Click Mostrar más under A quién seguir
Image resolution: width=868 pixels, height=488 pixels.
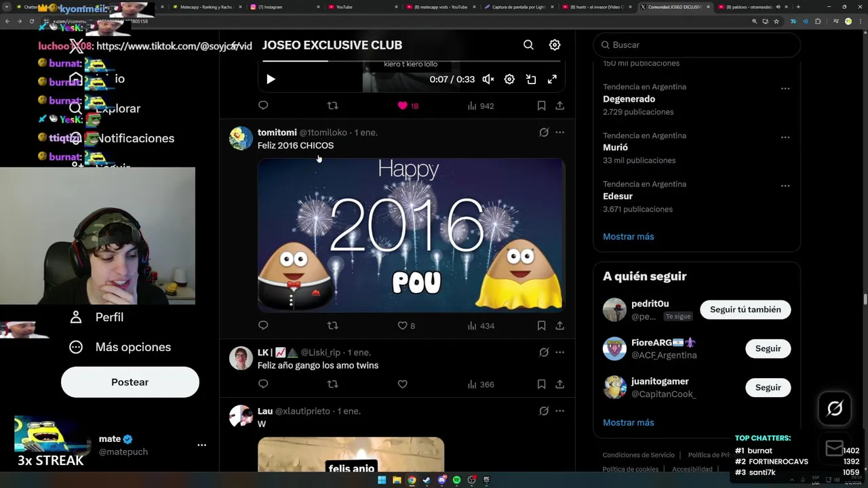(629, 422)
